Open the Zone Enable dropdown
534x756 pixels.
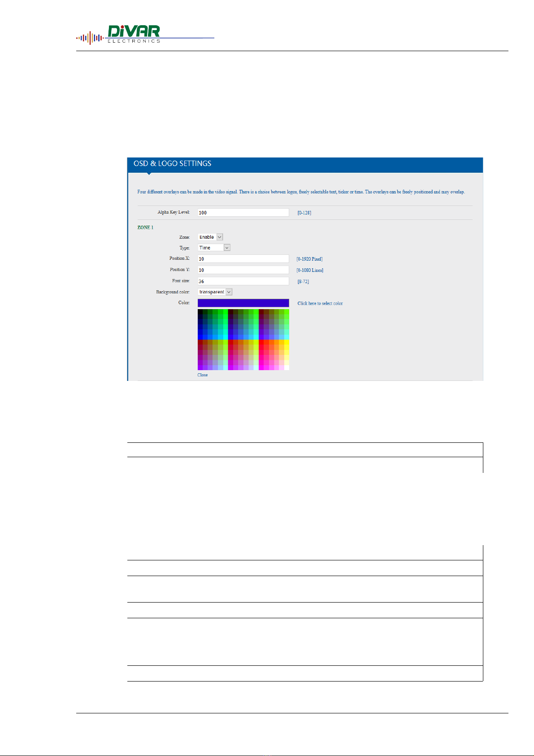coord(210,237)
